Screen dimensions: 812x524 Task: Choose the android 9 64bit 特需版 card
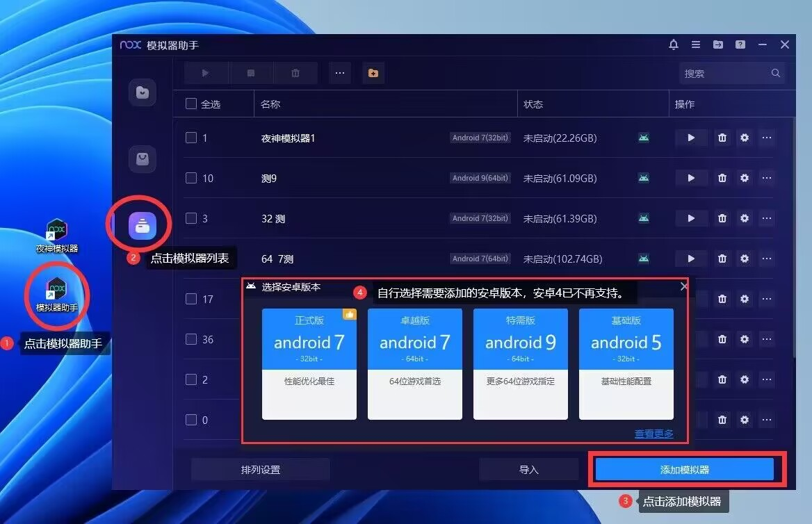coord(521,364)
